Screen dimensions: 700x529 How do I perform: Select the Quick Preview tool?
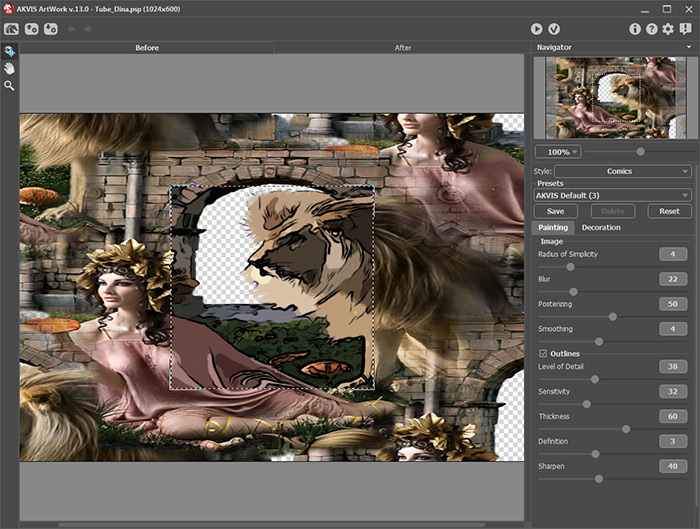click(x=9, y=51)
